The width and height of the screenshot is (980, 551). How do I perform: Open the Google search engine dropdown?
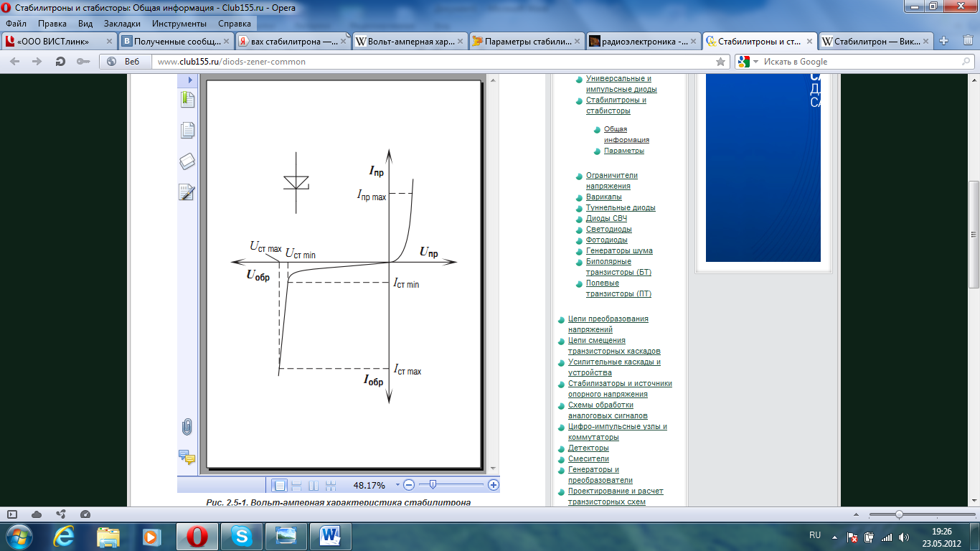point(748,62)
